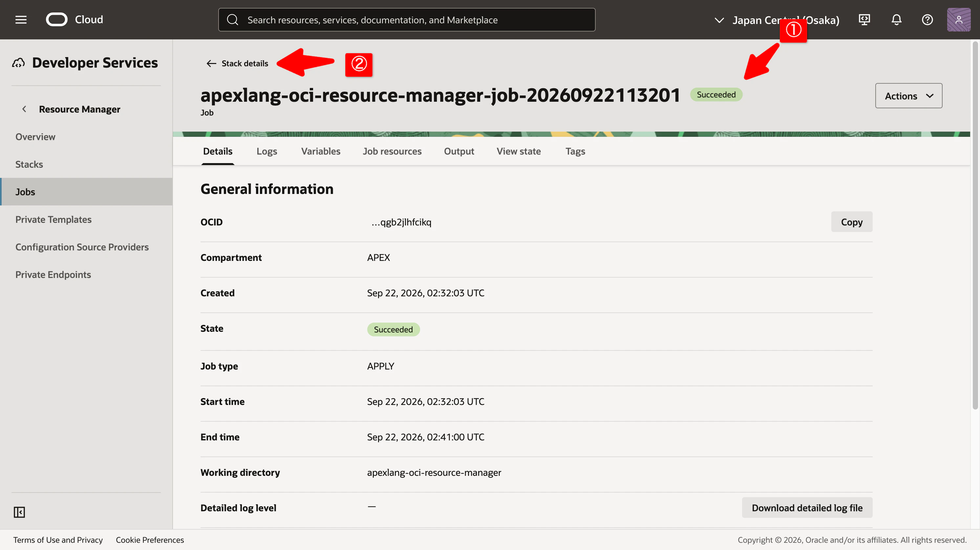Open Configuration Source Providers
The image size is (980, 550).
pos(82,247)
